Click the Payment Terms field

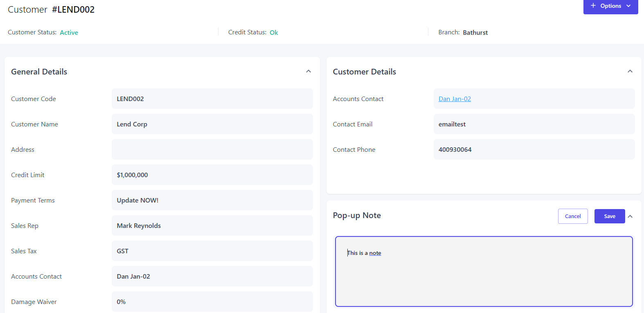coord(212,200)
